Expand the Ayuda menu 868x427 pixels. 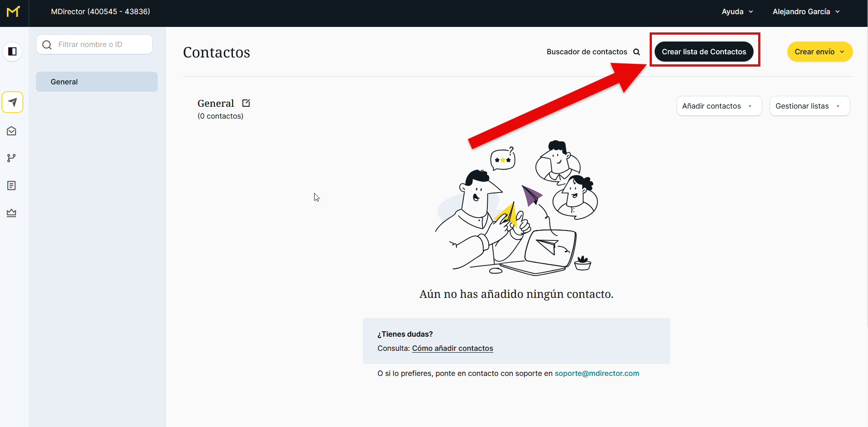coord(737,12)
